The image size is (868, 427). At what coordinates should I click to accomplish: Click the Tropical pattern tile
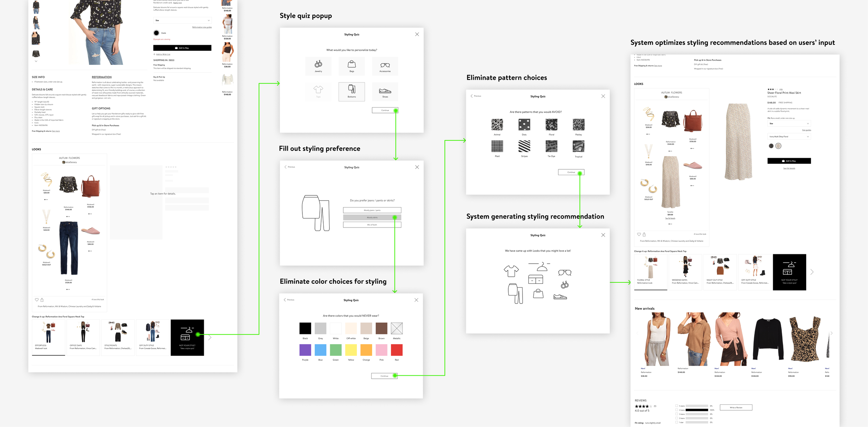578,146
